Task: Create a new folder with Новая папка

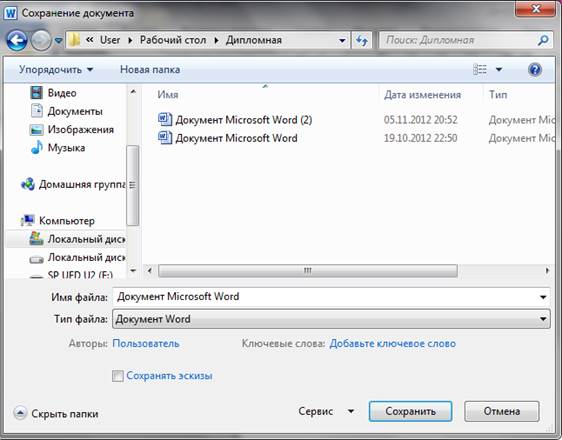Action: [x=150, y=70]
